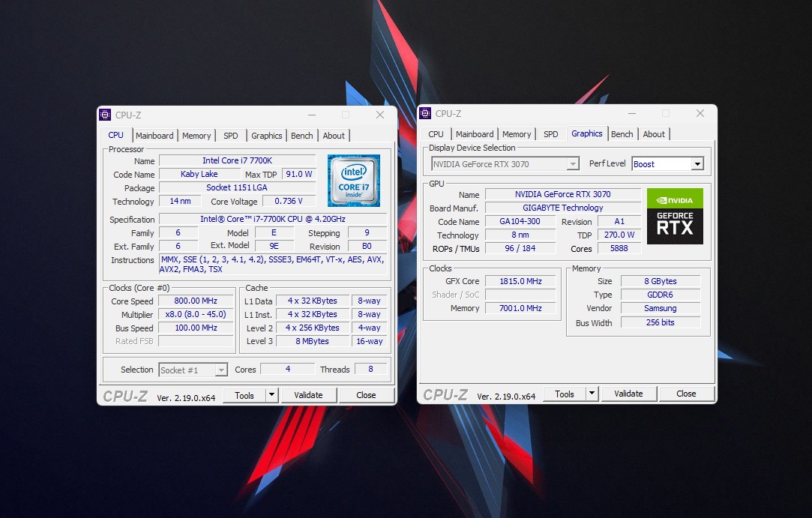812x518 pixels.
Task: Click the NVIDIA GeForce RTX logo
Action: coord(675,216)
